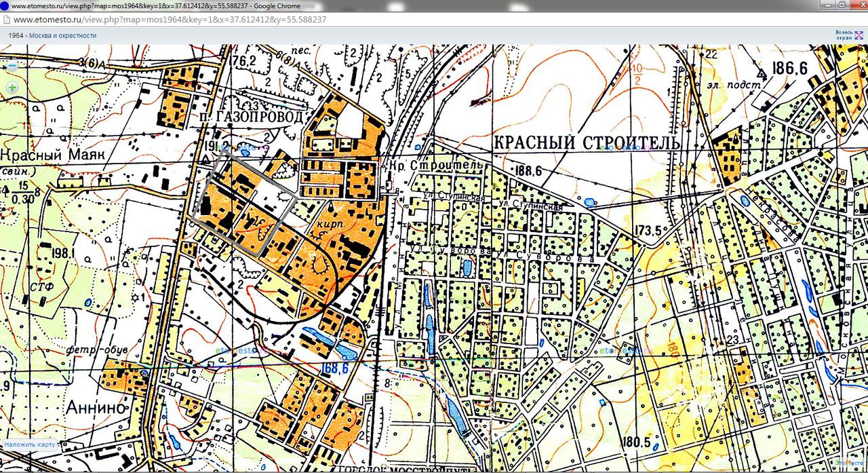Screen dimensions: 868x473
Task: Click the 'КРАСНЫЙ СТРОИТЕЛЬ' map label
Action: [x=586, y=143]
